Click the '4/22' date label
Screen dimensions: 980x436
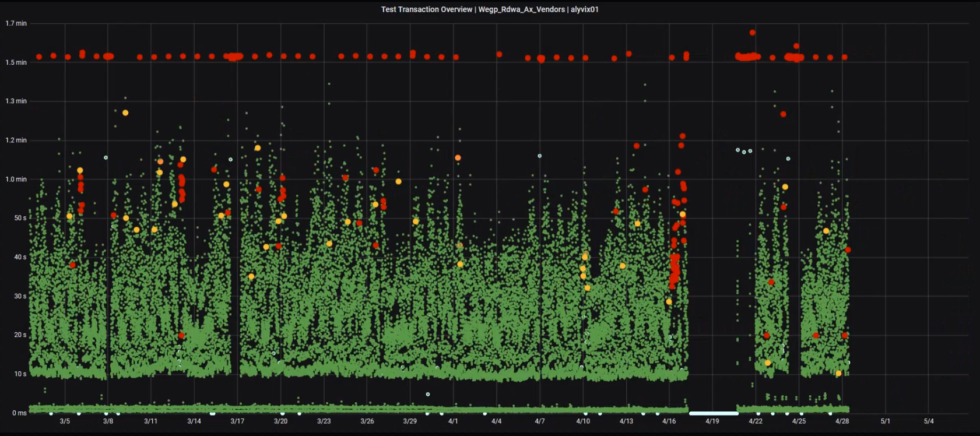click(x=756, y=421)
